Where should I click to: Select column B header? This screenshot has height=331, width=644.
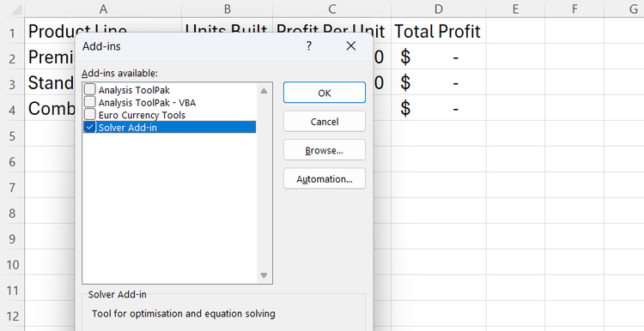point(228,9)
